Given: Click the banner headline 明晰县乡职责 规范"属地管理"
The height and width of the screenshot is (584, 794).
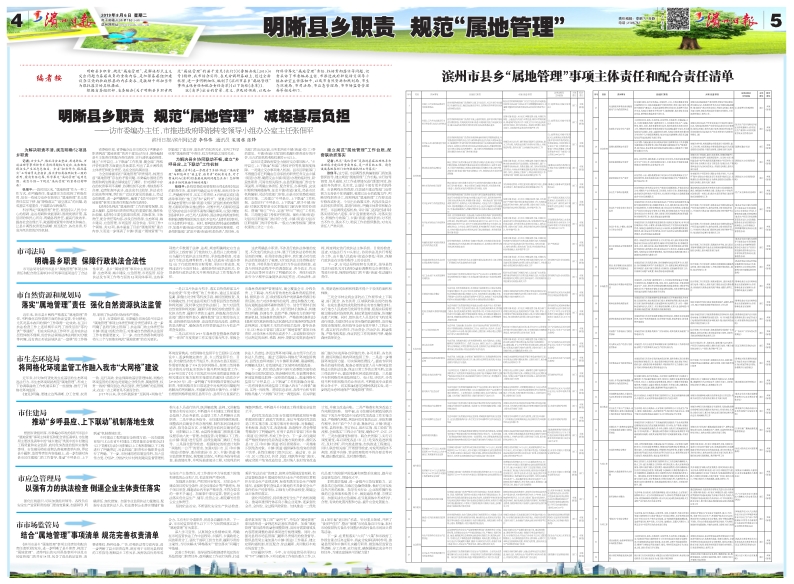Looking at the screenshot, I should [x=414, y=27].
